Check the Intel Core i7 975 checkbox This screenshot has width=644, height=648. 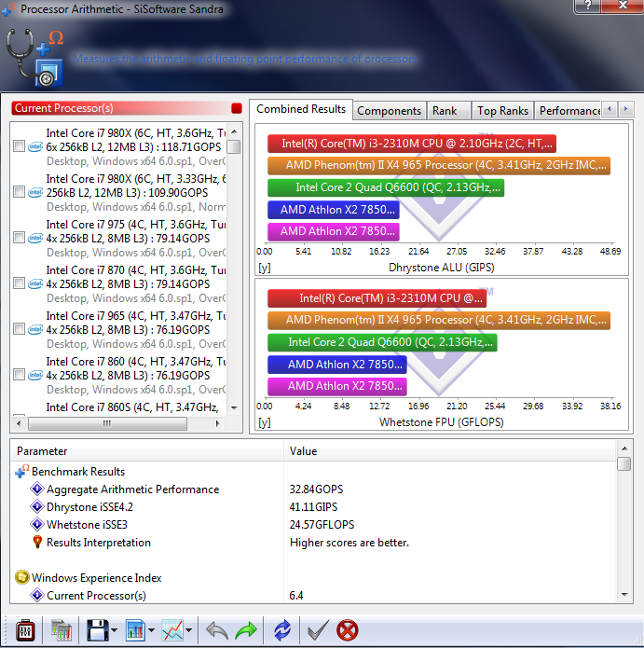tap(19, 238)
